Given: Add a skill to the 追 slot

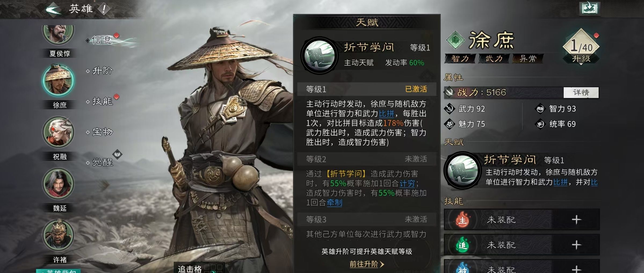Looking at the screenshot, I should 576,245.
